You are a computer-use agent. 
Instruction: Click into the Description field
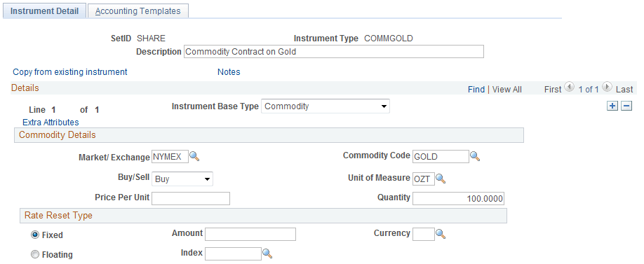click(x=333, y=52)
